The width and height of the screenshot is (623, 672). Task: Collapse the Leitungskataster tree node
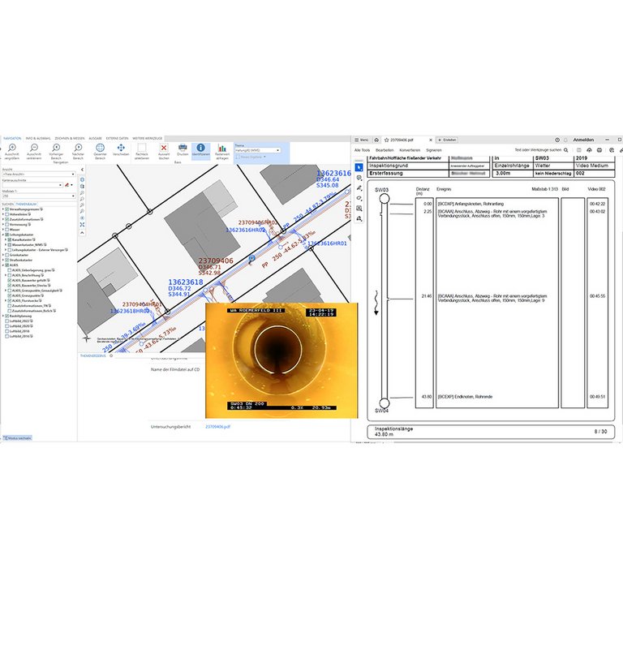pyautogui.click(x=3, y=235)
